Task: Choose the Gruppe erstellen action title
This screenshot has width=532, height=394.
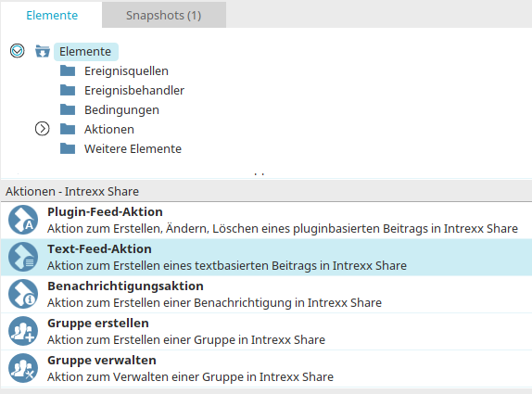Action: [x=98, y=323]
